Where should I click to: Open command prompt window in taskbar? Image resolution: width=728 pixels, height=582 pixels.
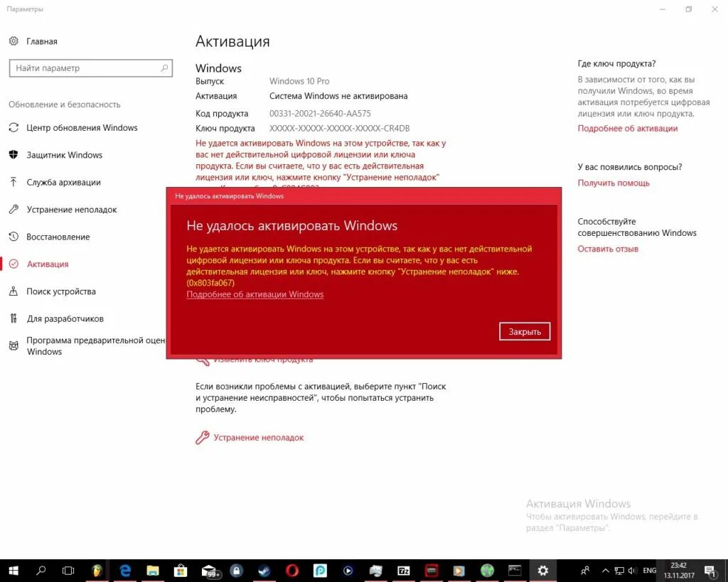515,571
